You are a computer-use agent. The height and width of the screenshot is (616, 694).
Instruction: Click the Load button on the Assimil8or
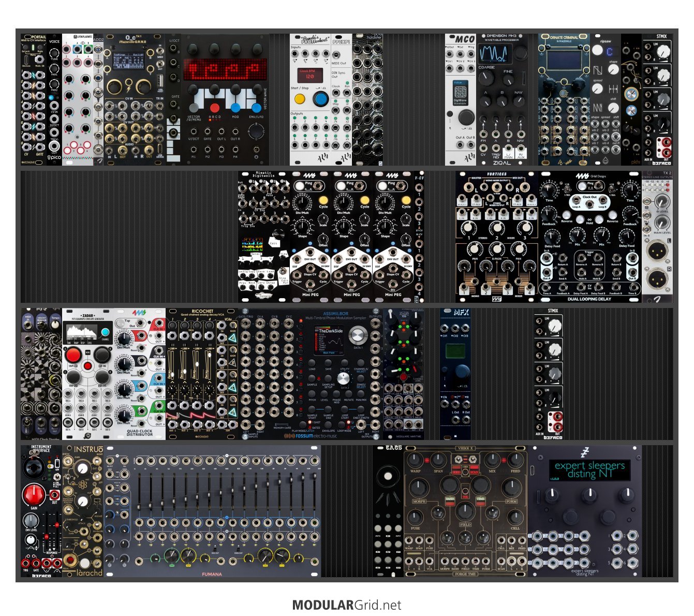click(x=312, y=363)
